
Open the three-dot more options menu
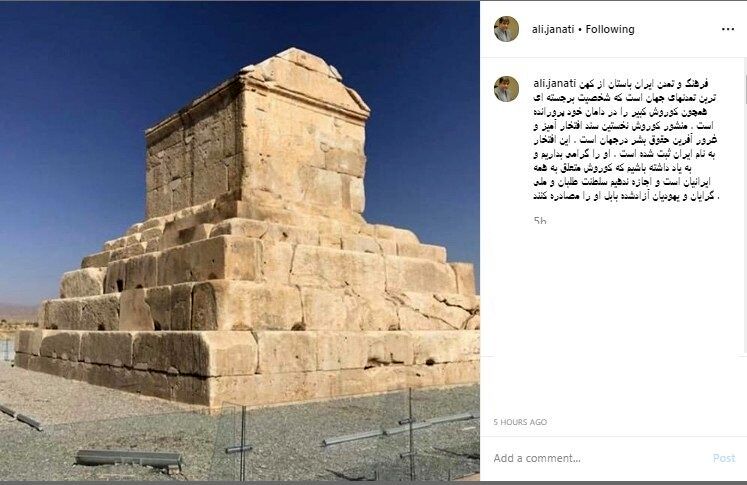(x=727, y=29)
